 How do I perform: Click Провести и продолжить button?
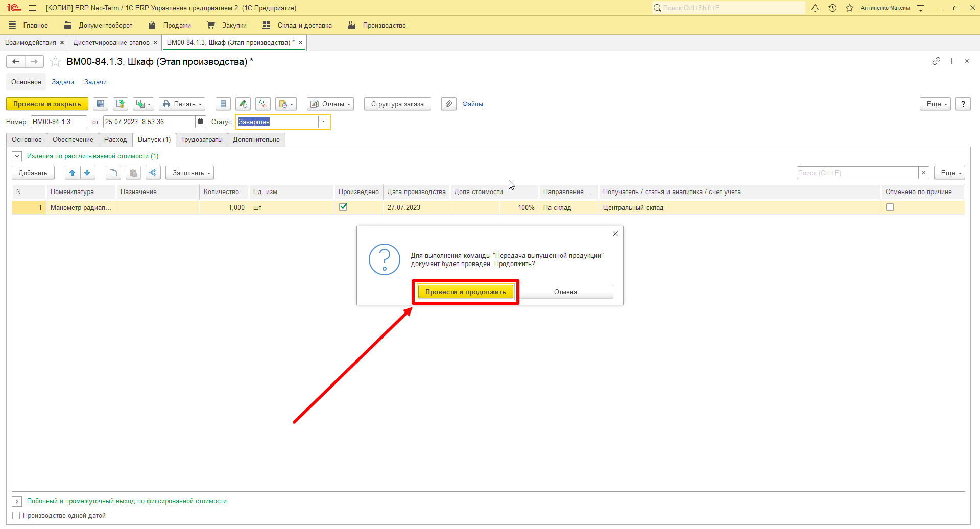pyautogui.click(x=465, y=292)
